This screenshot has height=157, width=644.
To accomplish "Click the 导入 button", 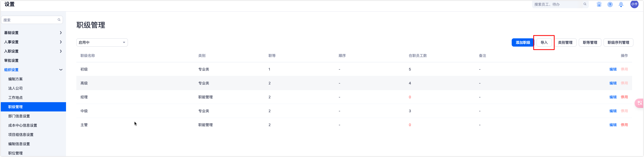I will point(544,42).
